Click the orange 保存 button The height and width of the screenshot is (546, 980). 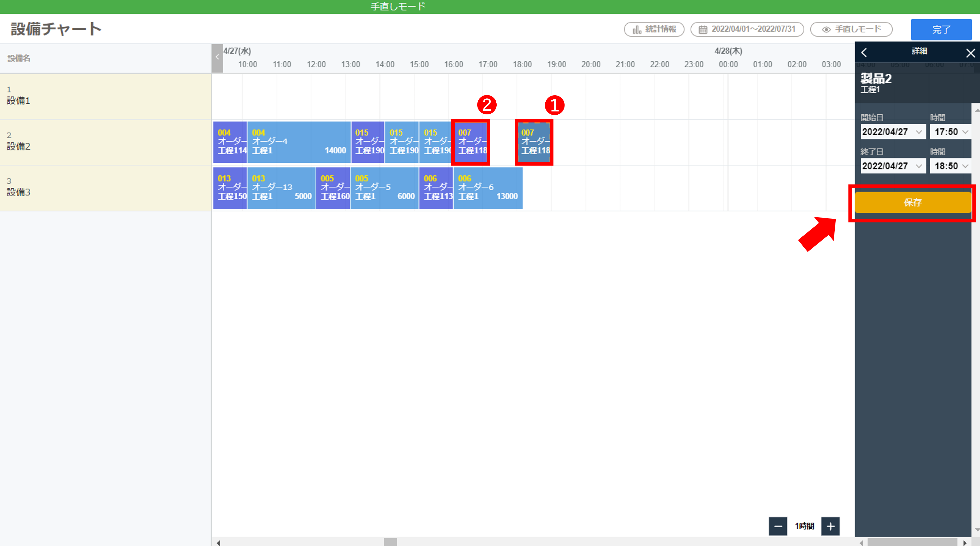(913, 202)
